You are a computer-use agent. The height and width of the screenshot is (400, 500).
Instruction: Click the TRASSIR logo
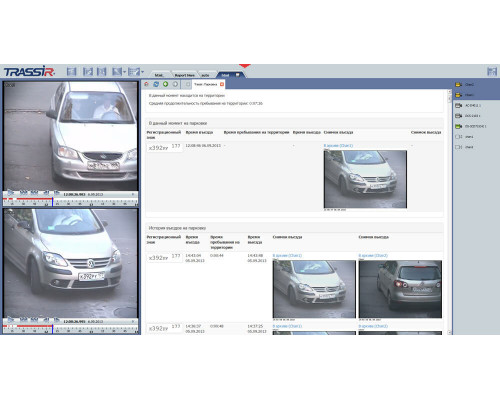pos(29,71)
